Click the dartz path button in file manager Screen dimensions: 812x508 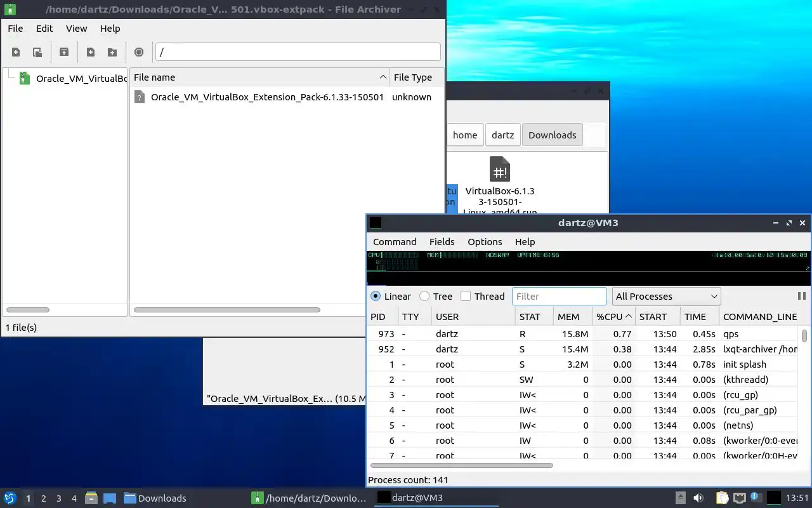pos(502,135)
